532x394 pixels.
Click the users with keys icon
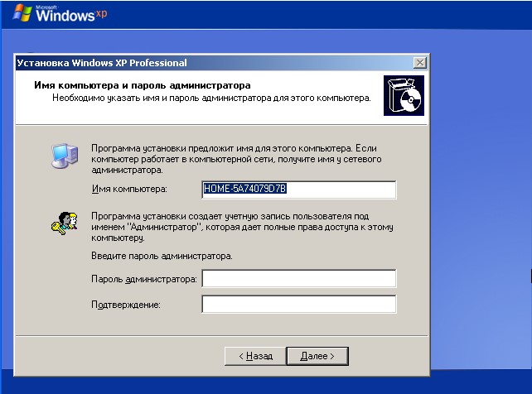click(x=64, y=223)
